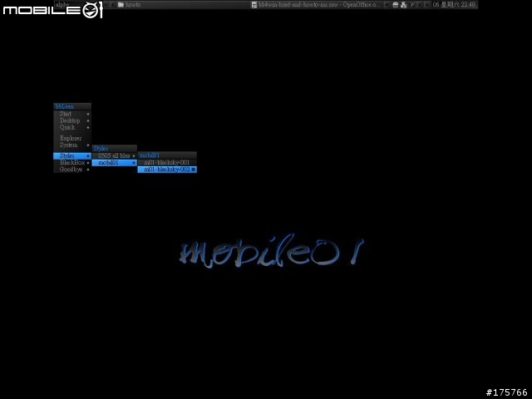532x399 pixels.
Task: Click the middle system tray icon
Action: point(403,5)
